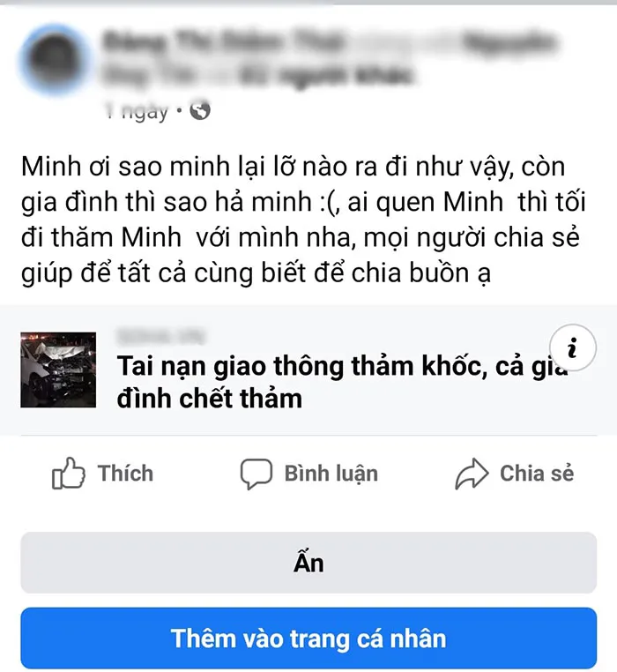Tap the speech bubble comment icon
This screenshot has height=672, width=617.
(x=256, y=474)
